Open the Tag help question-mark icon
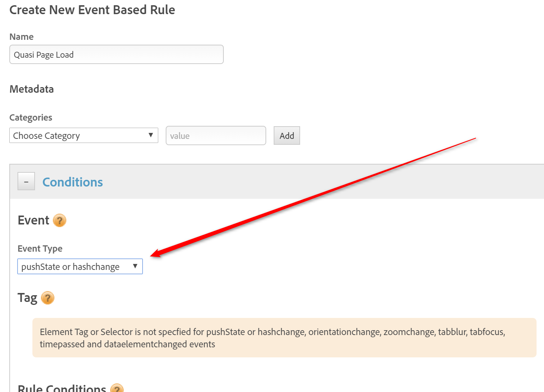Image resolution: width=544 pixels, height=392 pixels. (47, 298)
